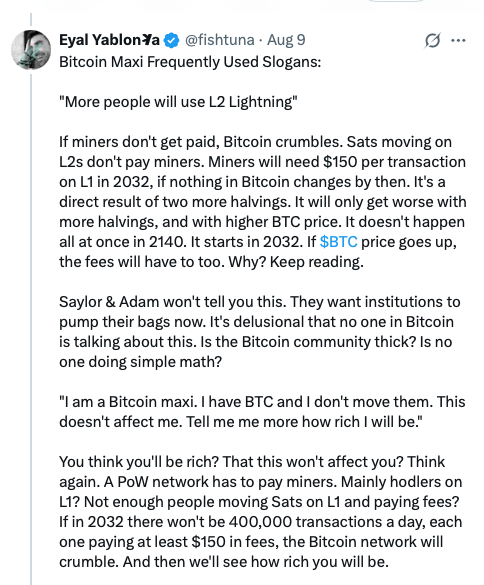Open the three-dot More options menu
The image size is (484, 585).
(458, 40)
